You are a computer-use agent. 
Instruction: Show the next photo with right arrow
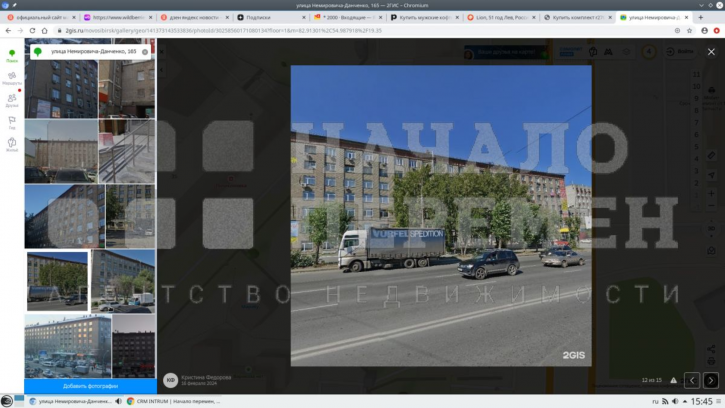[711, 380]
